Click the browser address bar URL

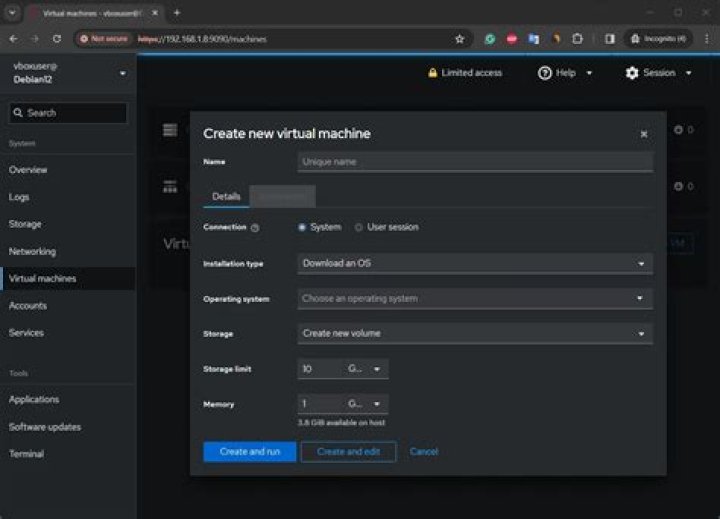pos(202,39)
